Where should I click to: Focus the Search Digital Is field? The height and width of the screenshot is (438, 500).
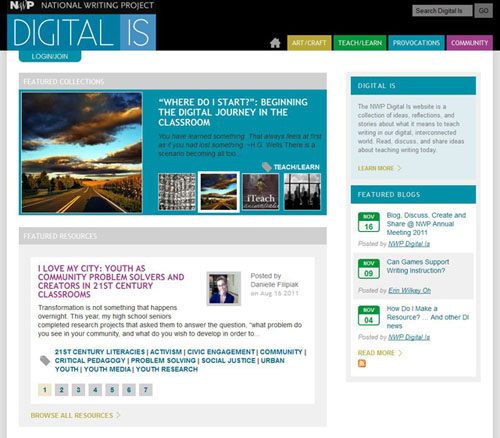(x=442, y=11)
